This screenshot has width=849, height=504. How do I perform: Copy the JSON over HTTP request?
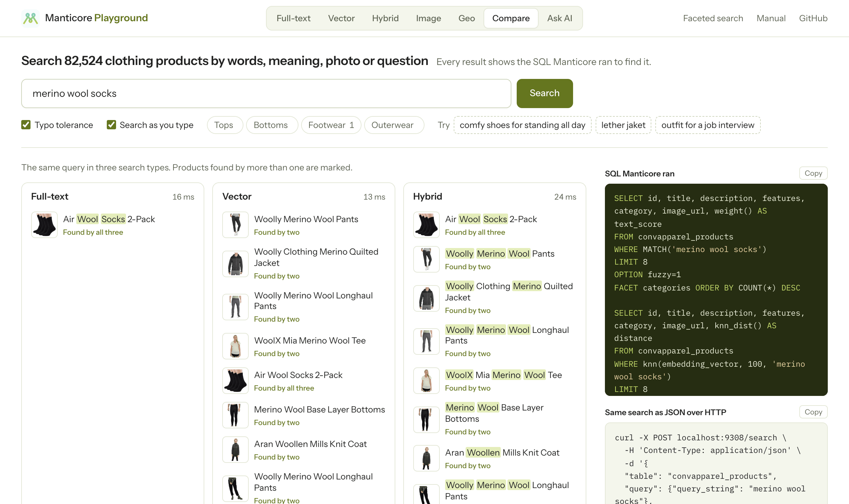tap(813, 412)
